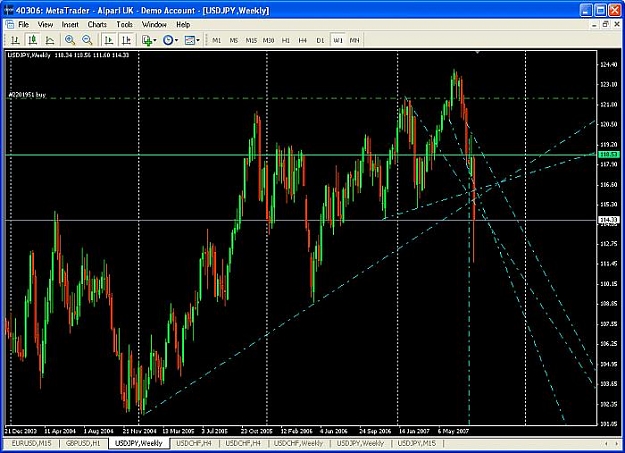Click the chart window icon beside File
The height and width of the screenshot is (453, 625).
click(x=10, y=25)
